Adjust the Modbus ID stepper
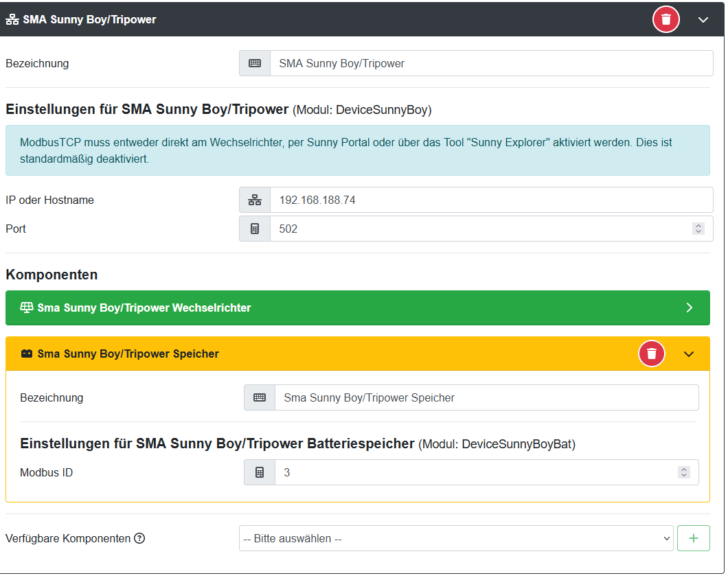The width and height of the screenshot is (728, 578). click(x=683, y=472)
